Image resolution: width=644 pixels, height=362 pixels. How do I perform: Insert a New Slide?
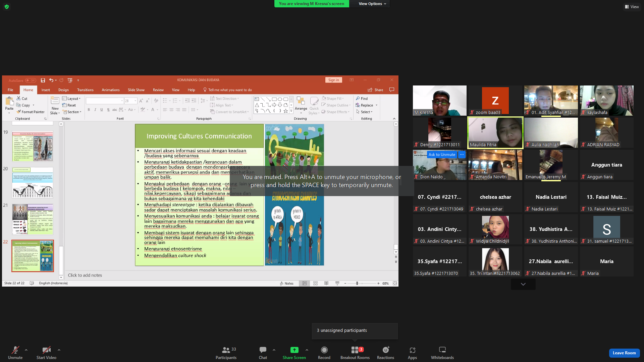[x=55, y=105]
